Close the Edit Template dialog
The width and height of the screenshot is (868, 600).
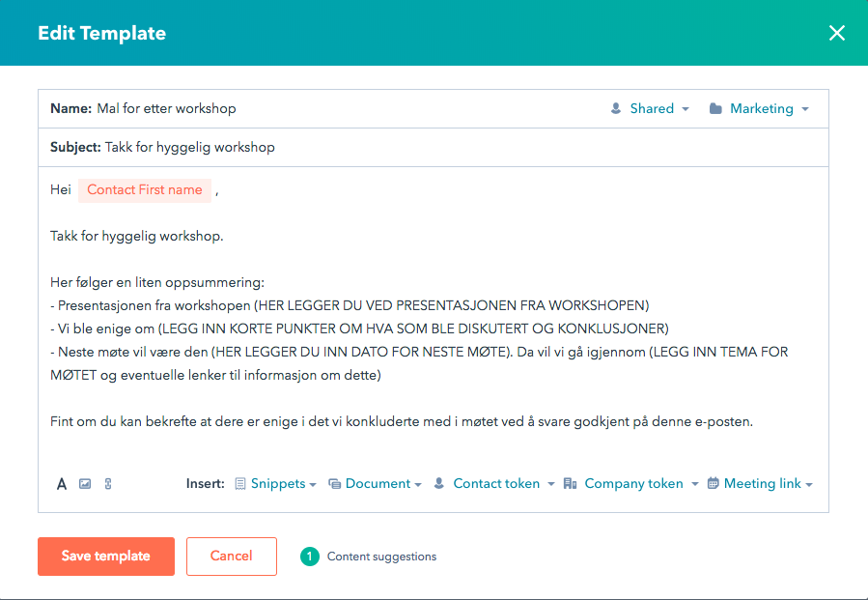(837, 33)
